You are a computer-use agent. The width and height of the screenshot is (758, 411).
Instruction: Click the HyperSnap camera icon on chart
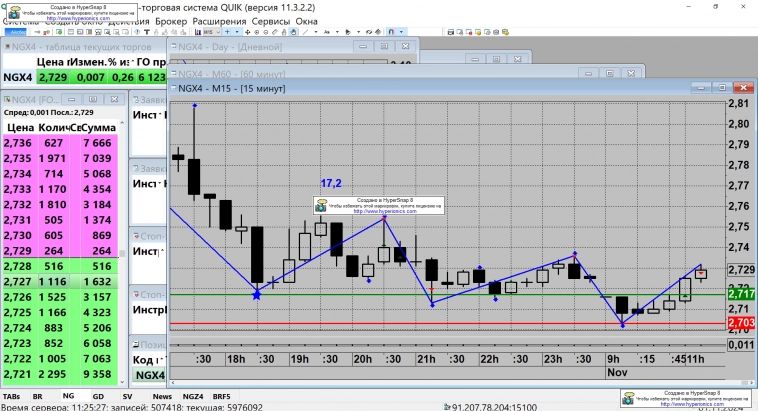coord(321,205)
